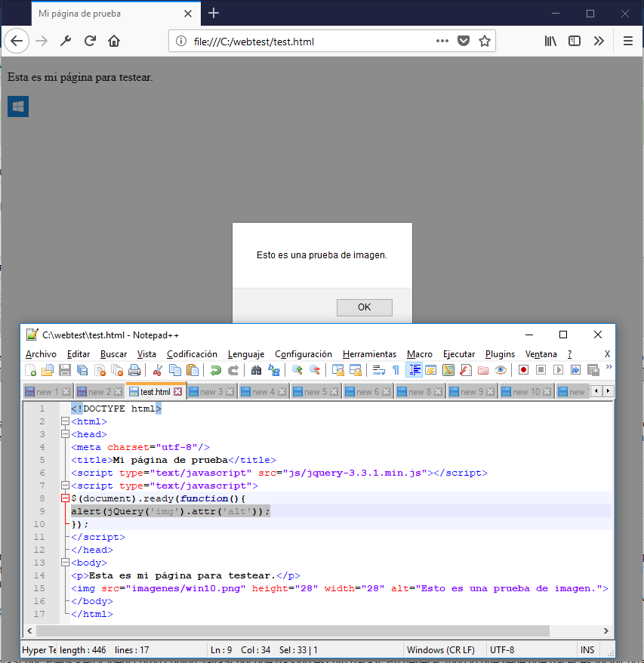
Task: Click Notepad++ horizontal scrollbar thumb
Action: [293, 631]
